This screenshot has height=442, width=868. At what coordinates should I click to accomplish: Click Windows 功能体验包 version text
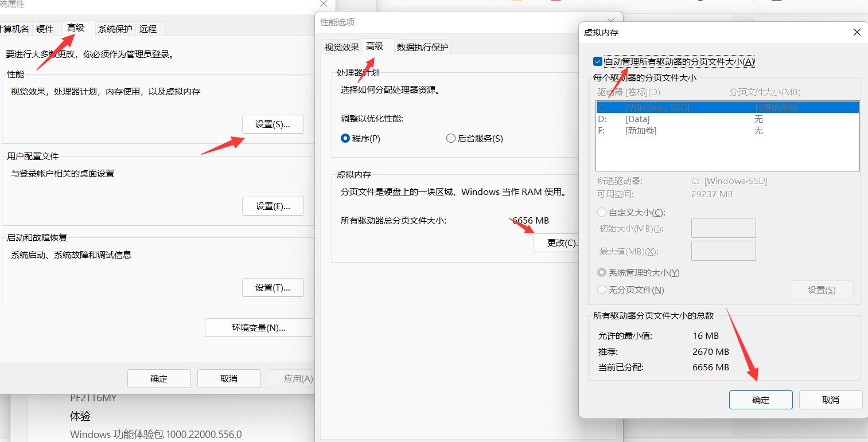click(156, 434)
